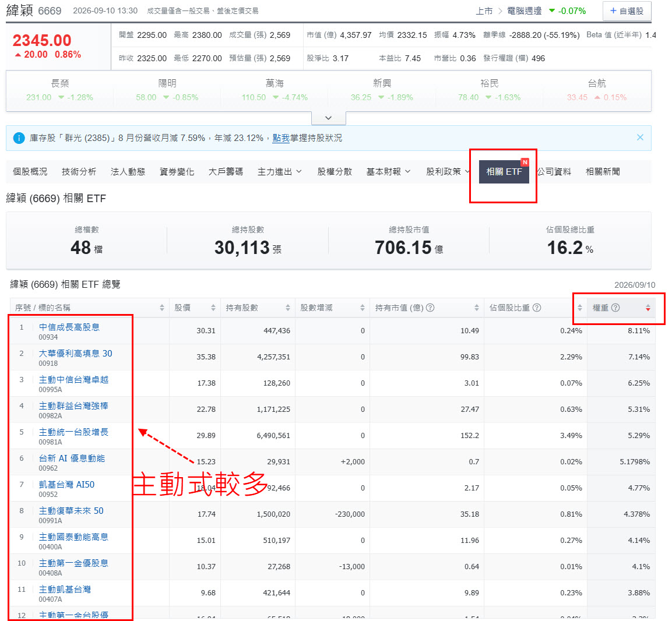
Task: Switch to the 相關新聞 tab
Action: pos(603,172)
